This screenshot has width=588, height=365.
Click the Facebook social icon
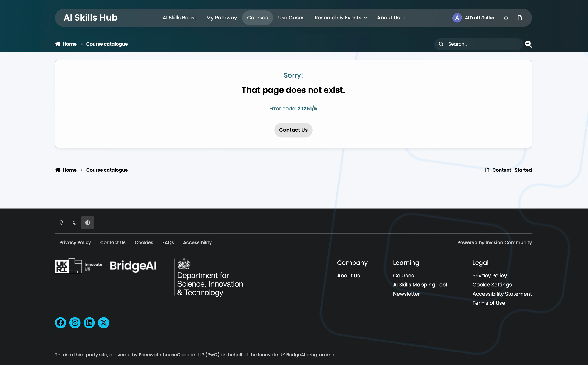60,323
